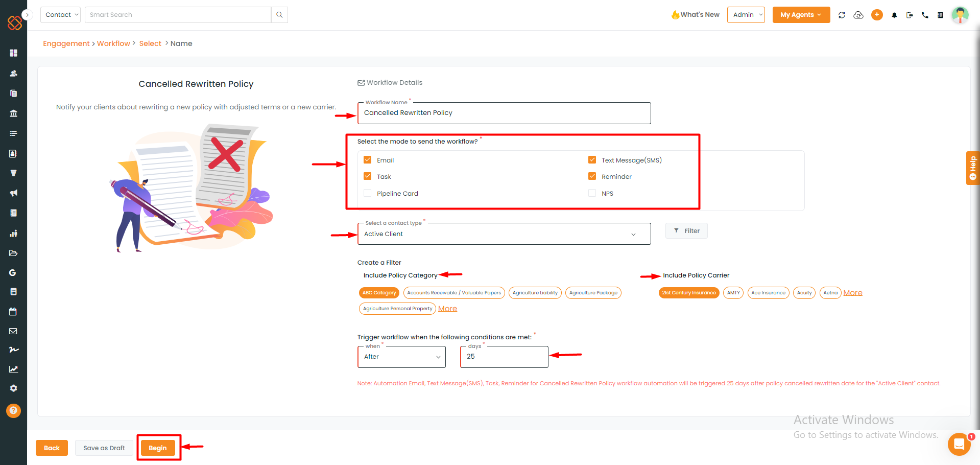Open the Active Client contact type dropdown
Screen dimensions: 980x465
[504, 234]
